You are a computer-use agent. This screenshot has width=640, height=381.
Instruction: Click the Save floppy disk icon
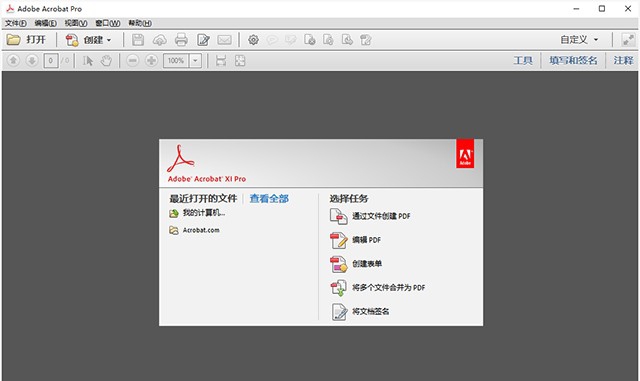138,40
